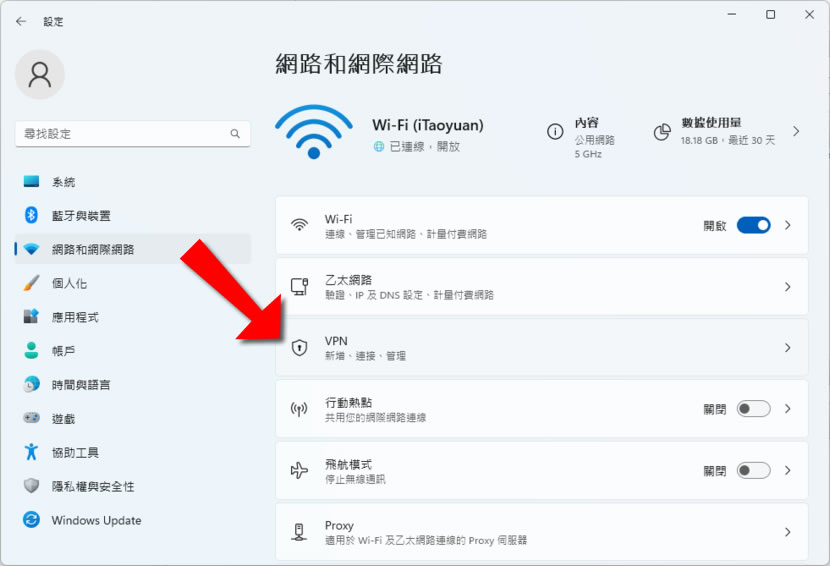Click the Proxy server icon
The width and height of the screenshot is (830, 566).
(299, 532)
